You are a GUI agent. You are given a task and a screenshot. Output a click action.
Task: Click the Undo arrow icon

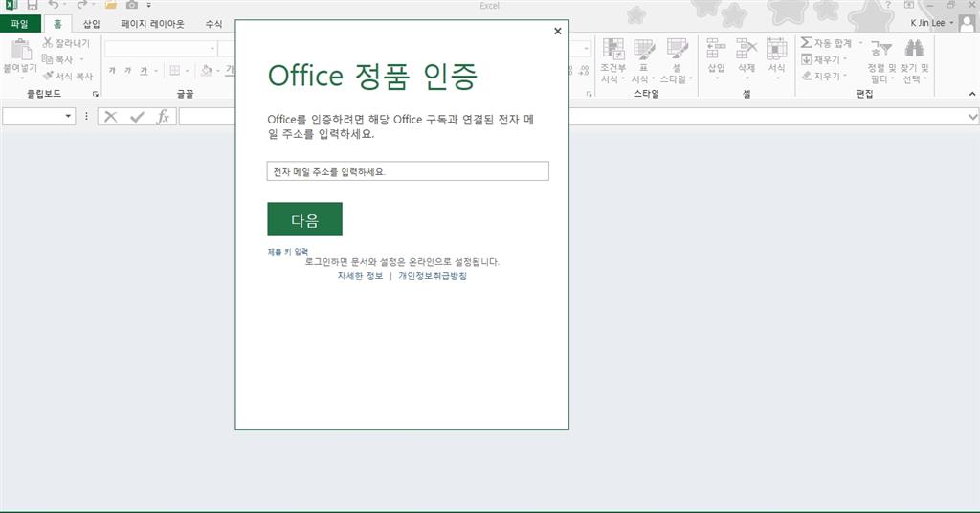pyautogui.click(x=54, y=5)
